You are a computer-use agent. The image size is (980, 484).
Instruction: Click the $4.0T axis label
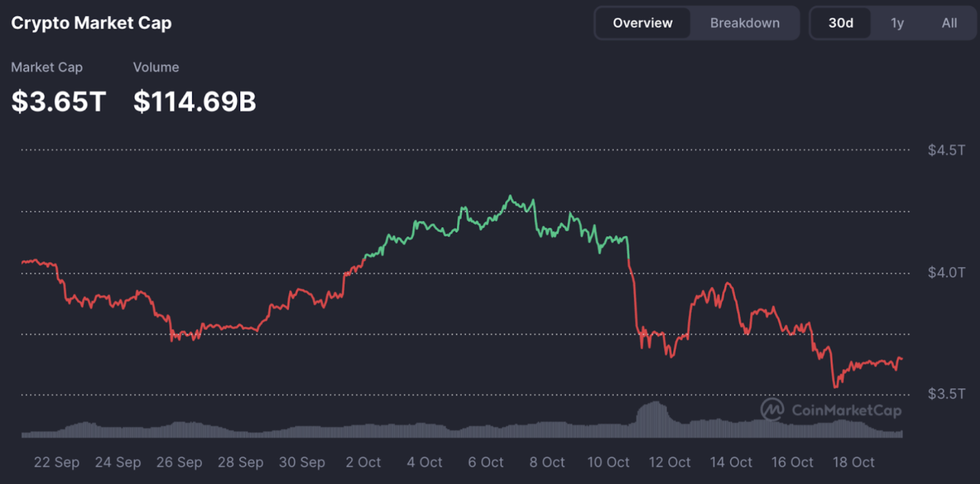946,272
